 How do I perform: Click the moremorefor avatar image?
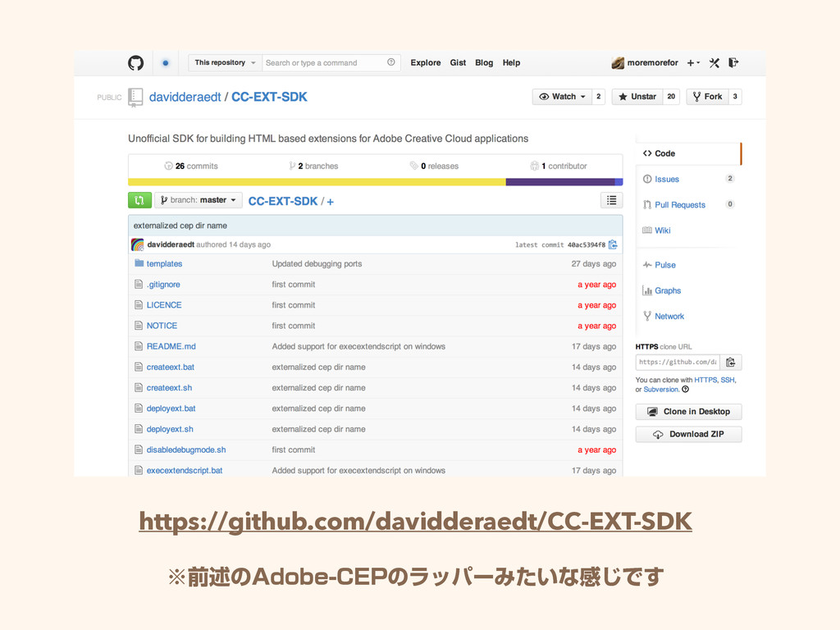(618, 62)
